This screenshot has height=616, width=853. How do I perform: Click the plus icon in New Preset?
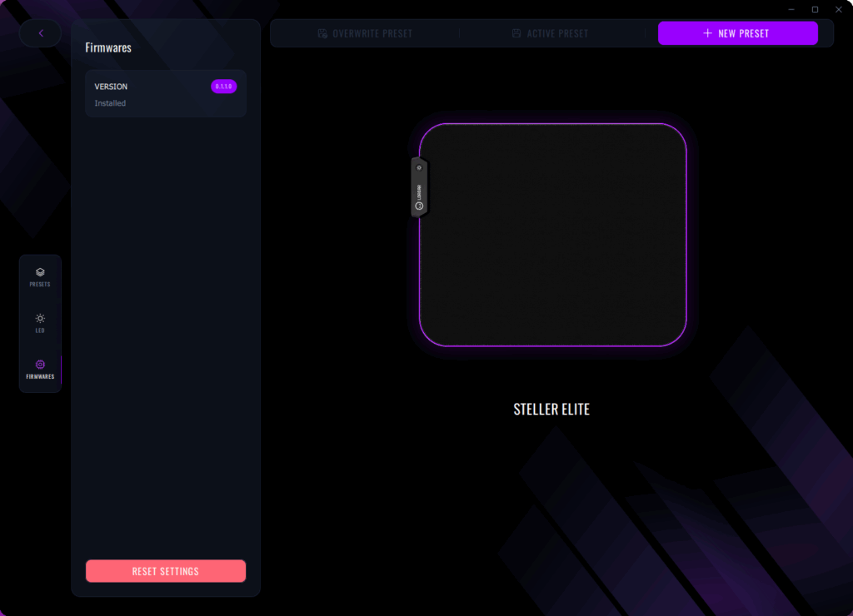[x=707, y=33]
